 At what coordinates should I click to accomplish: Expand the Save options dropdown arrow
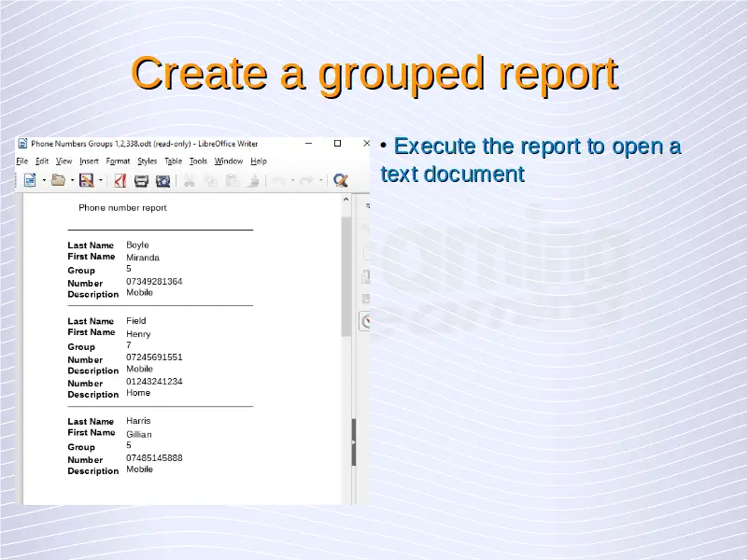click(x=101, y=180)
